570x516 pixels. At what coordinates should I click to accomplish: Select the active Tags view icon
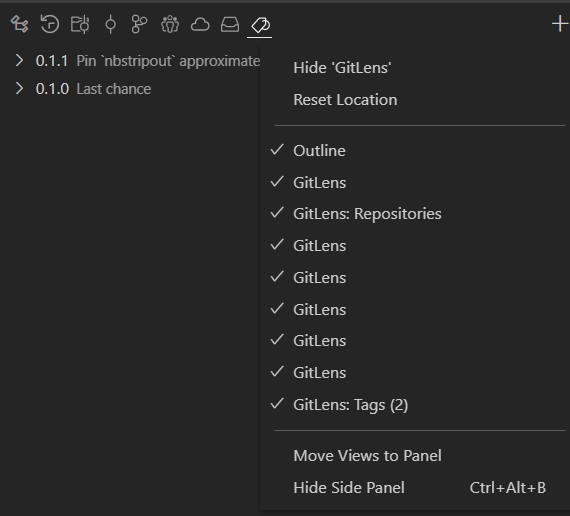pos(260,24)
